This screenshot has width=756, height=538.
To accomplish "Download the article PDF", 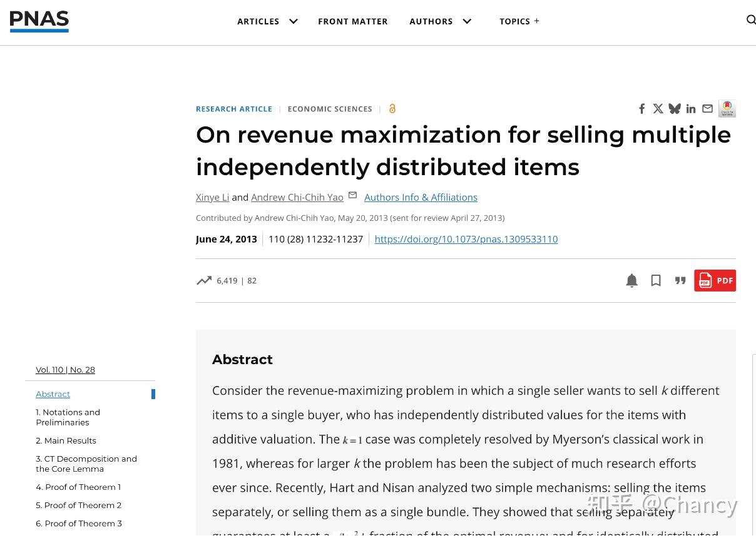I will [x=715, y=281].
